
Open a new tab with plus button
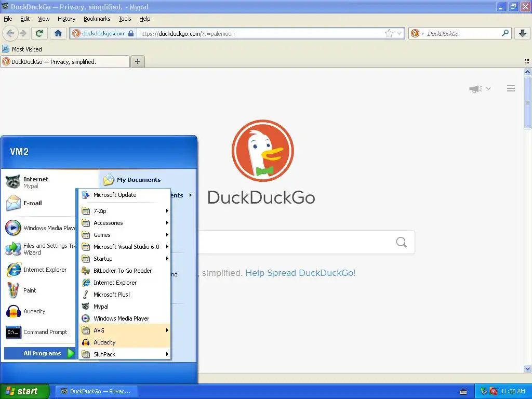[137, 61]
